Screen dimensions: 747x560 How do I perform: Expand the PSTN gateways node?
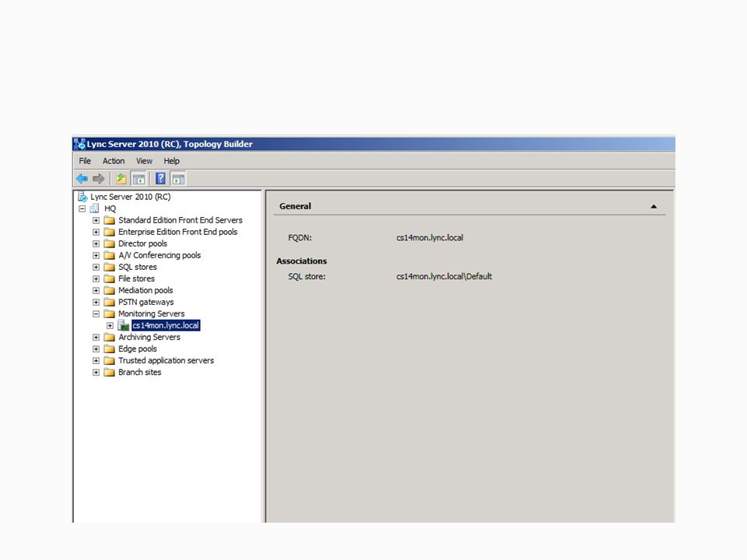click(96, 303)
